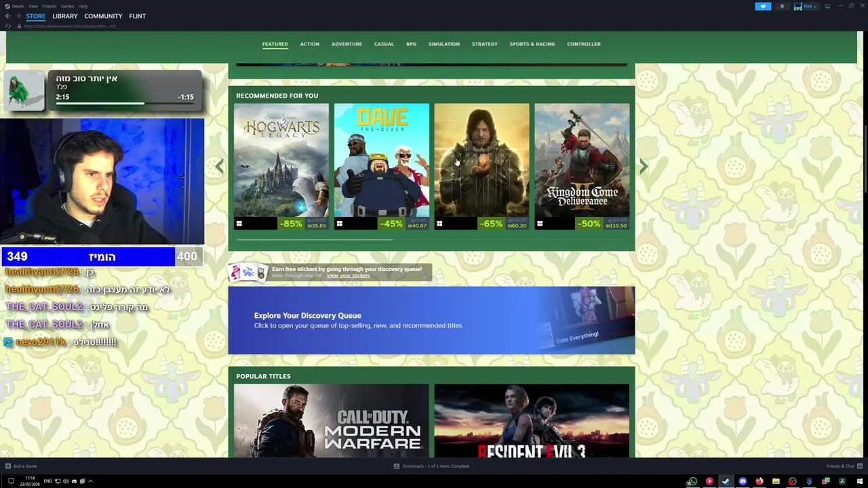The image size is (868, 488).
Task: Click the RECOMMENDED FOR YOU heading
Action: coord(277,96)
